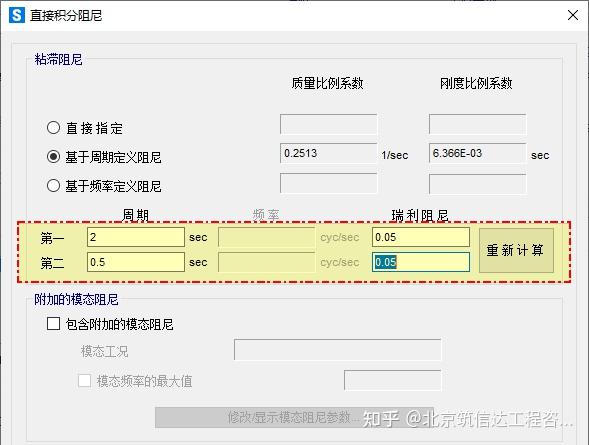The width and height of the screenshot is (589, 445).
Task: Click the 直接指定 stiffness coefficient field
Action: [x=477, y=124]
